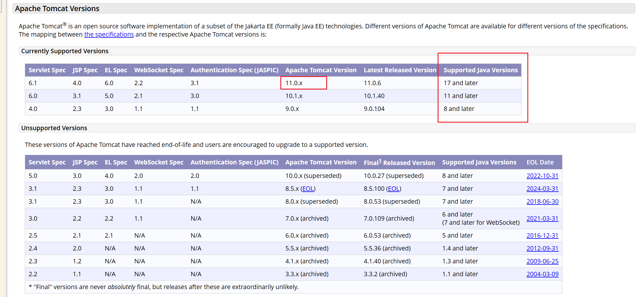This screenshot has width=644, height=297.
Task: Open the 2018-06-30 EOL date link
Action: [x=542, y=202]
